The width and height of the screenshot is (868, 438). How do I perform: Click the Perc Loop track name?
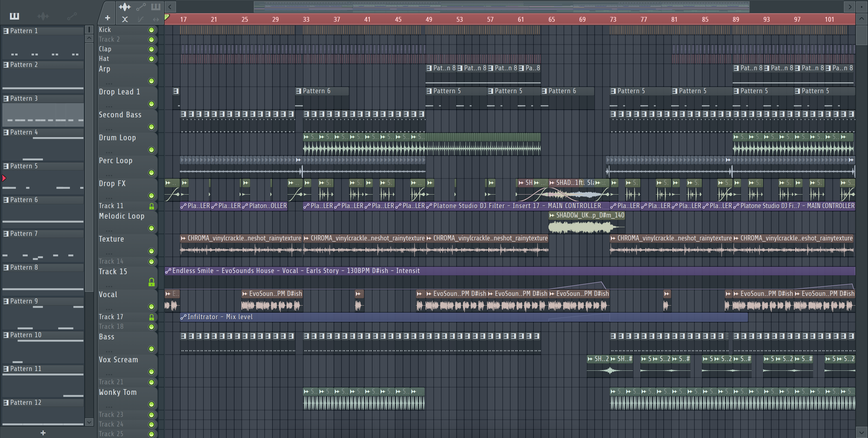115,161
